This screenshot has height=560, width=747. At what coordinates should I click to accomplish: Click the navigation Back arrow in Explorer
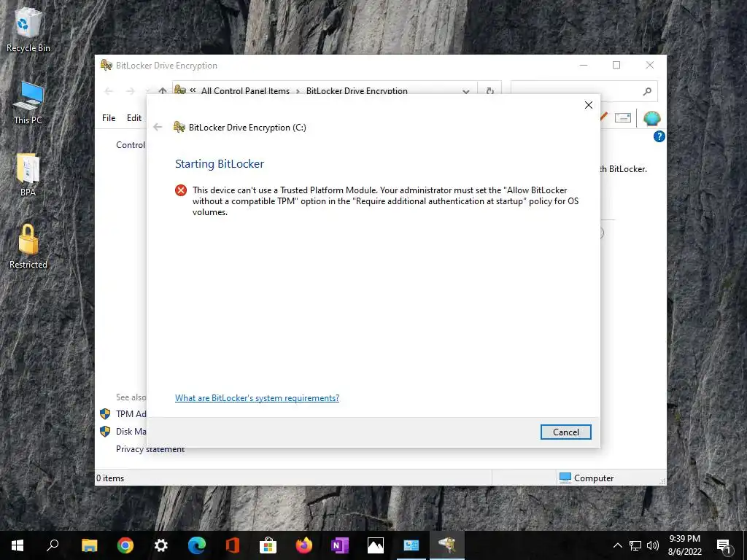point(109,91)
